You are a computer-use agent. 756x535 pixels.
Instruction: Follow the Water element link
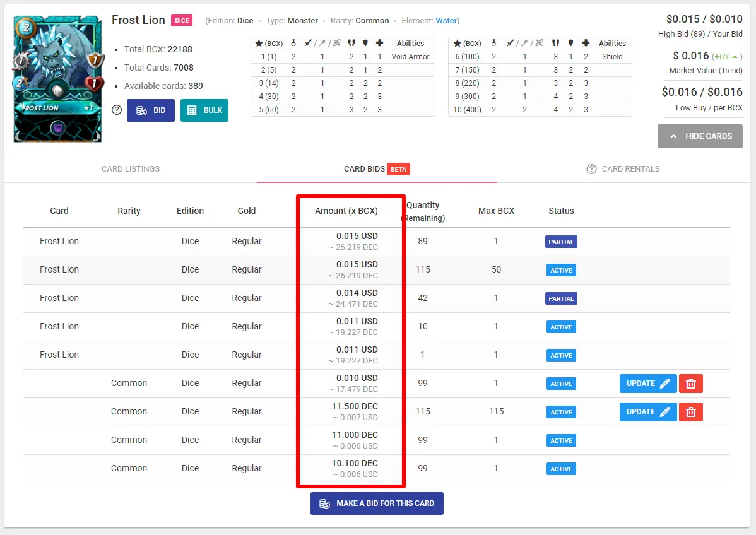(x=446, y=21)
